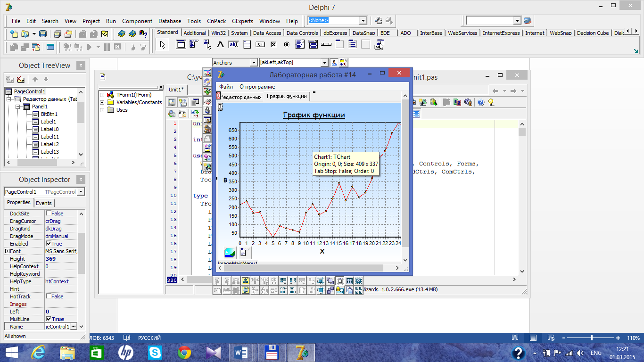Expand the Uses node
This screenshot has height=362, width=644.
click(102, 110)
